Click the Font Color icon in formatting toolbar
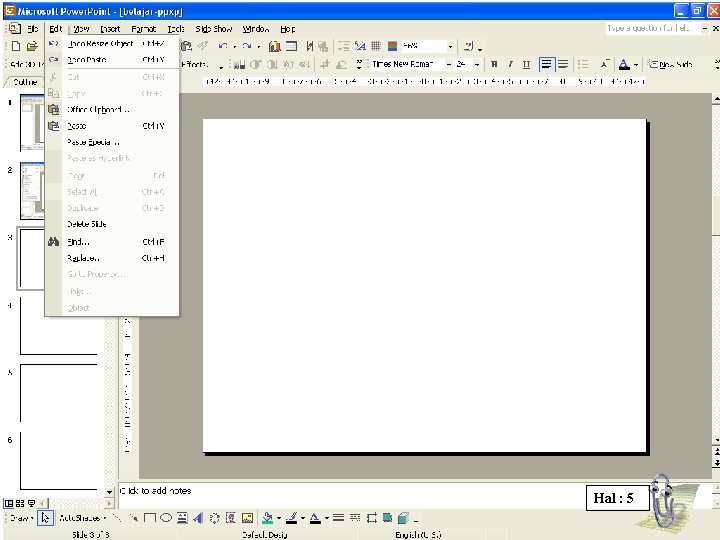Viewport: 720px width, 540px height. (x=624, y=64)
